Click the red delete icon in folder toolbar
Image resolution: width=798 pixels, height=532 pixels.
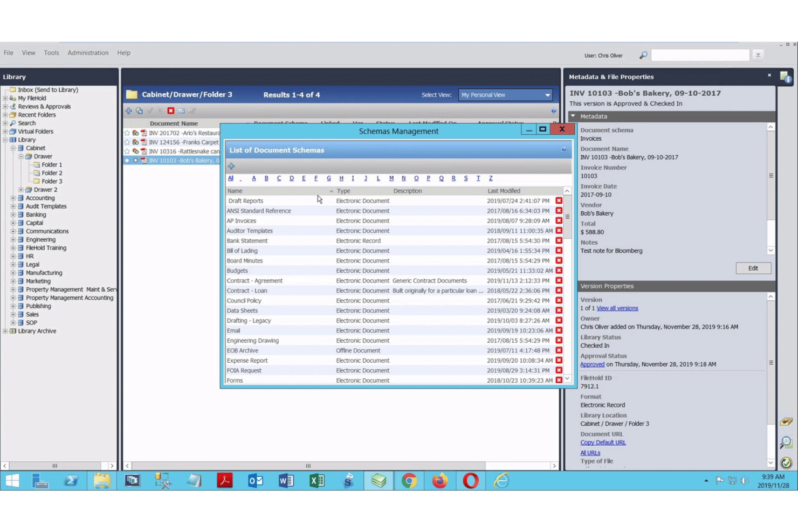pyautogui.click(x=171, y=110)
